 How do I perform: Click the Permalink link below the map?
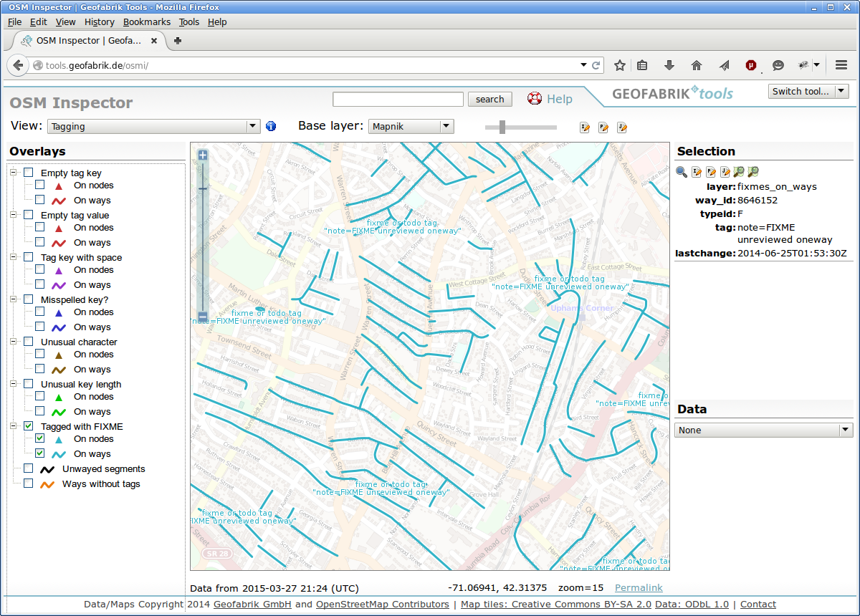pos(639,588)
